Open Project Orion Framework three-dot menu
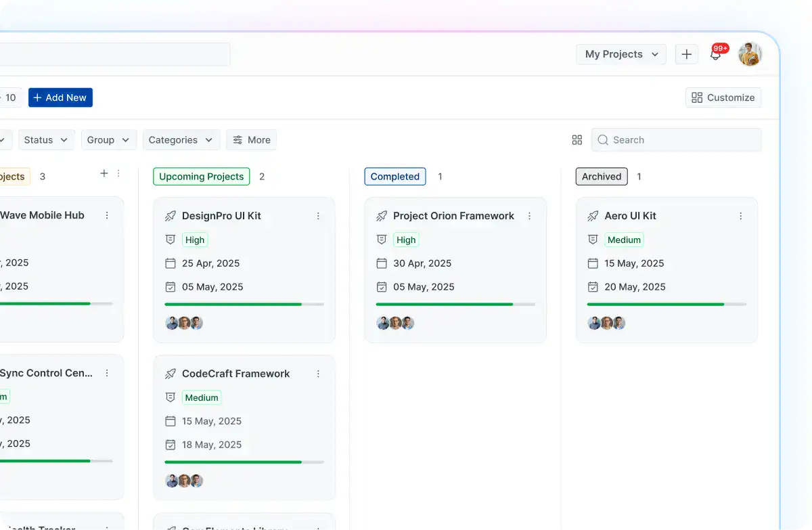 click(x=529, y=216)
